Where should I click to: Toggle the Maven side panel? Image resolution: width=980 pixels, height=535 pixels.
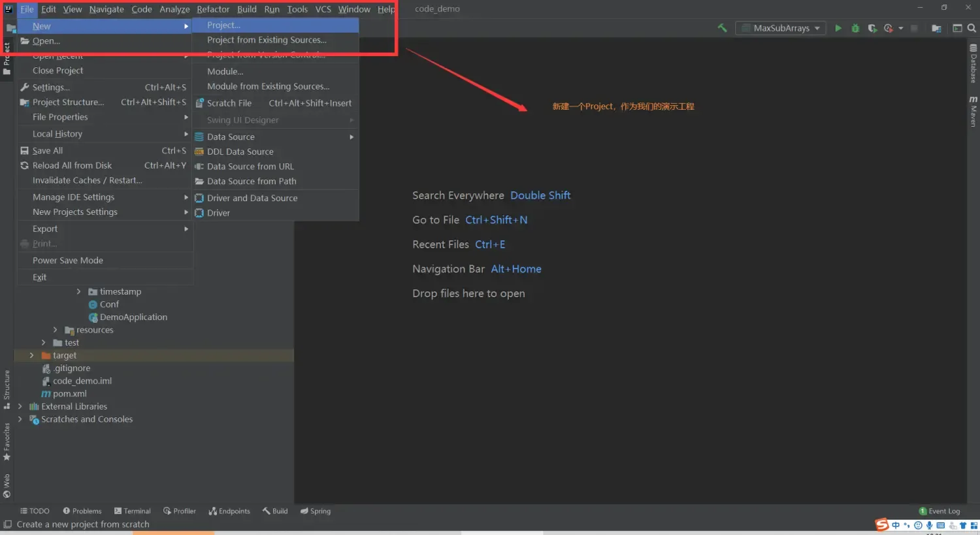coord(973,111)
